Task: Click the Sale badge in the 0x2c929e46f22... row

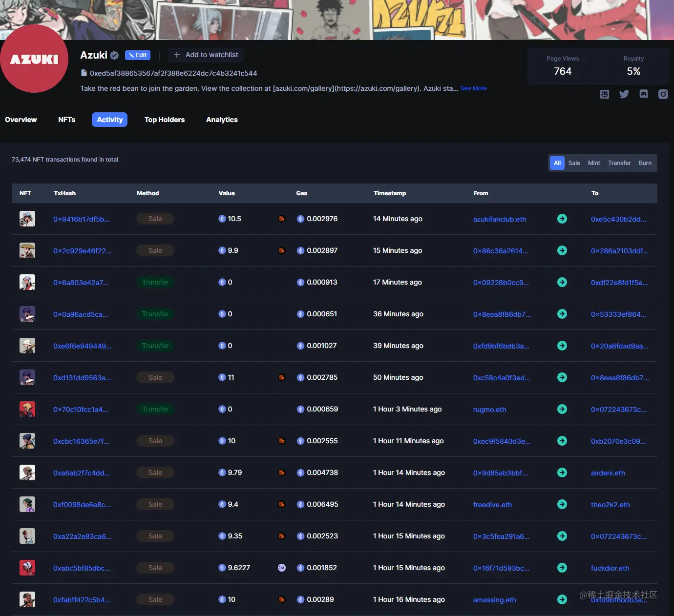Action: [155, 250]
